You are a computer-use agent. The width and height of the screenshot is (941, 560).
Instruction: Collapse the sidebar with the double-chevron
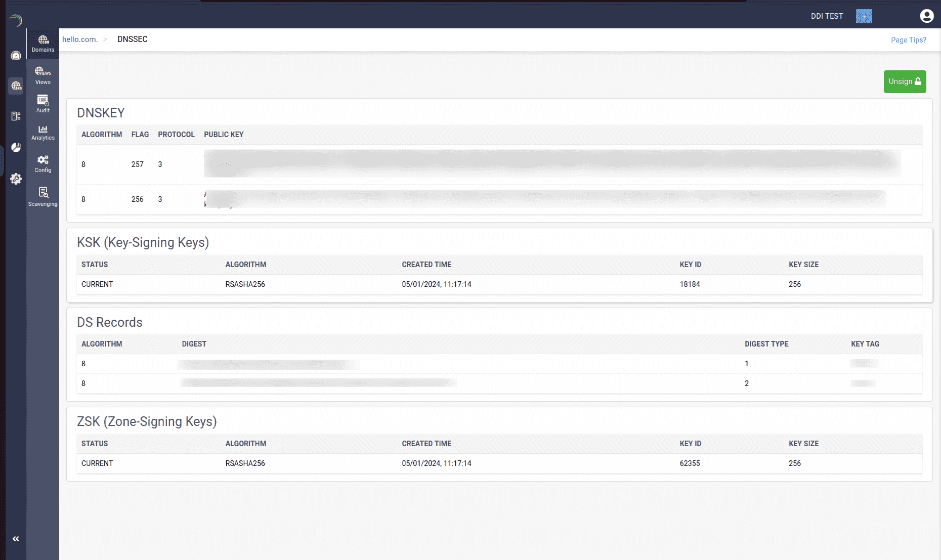click(16, 538)
